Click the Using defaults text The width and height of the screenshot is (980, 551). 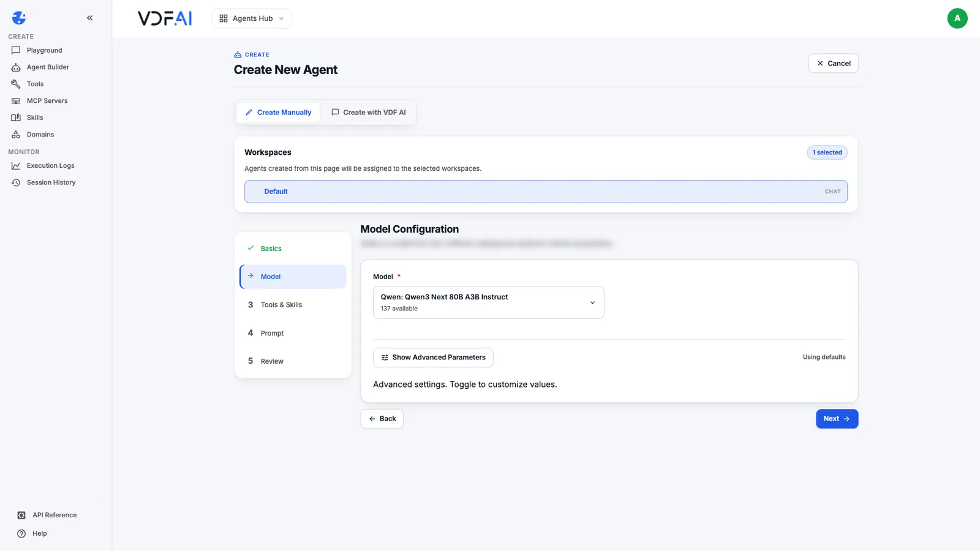(824, 358)
